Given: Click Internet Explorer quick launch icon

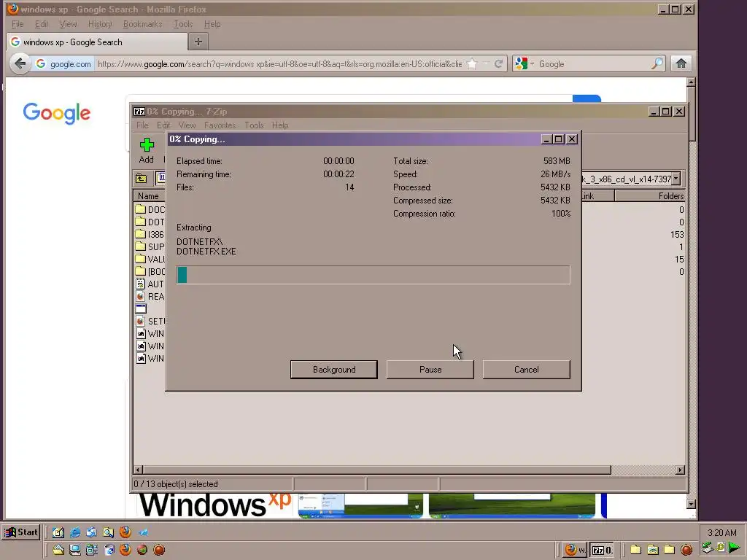Looking at the screenshot, I should (x=75, y=532).
